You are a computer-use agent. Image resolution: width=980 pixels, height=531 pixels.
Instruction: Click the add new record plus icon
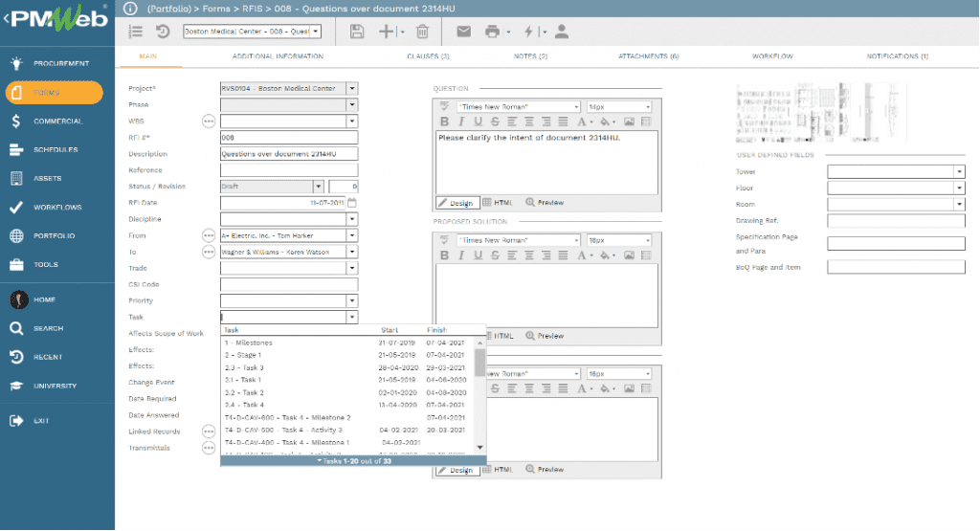coord(387,32)
